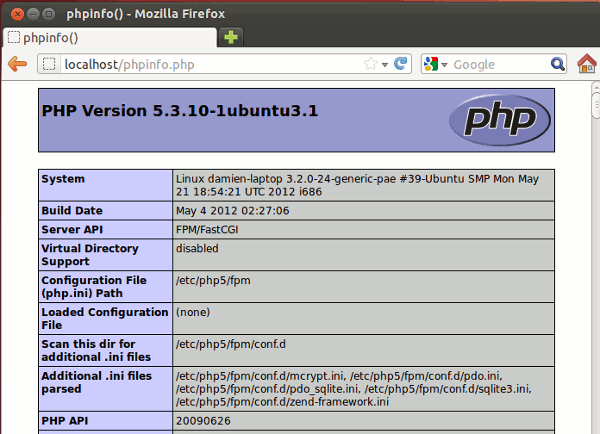Screen dimensions: 600x434
Task: Click the /etc/php5/fpm/conf.d value
Action: tap(231, 344)
